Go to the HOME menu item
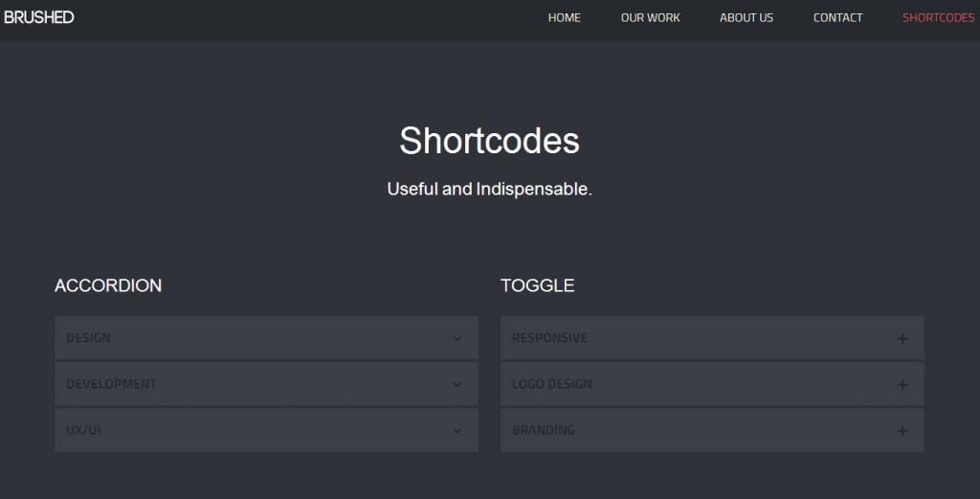The height and width of the screenshot is (499, 980). click(x=564, y=17)
